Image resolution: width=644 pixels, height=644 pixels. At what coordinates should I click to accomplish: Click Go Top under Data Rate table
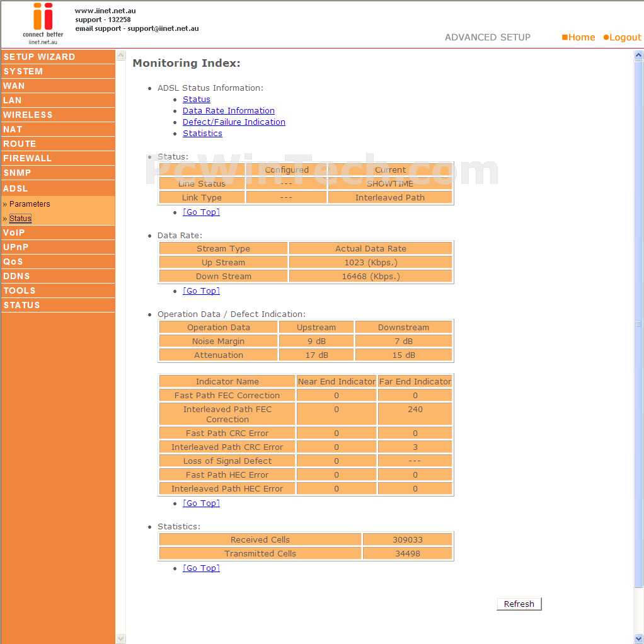(201, 290)
